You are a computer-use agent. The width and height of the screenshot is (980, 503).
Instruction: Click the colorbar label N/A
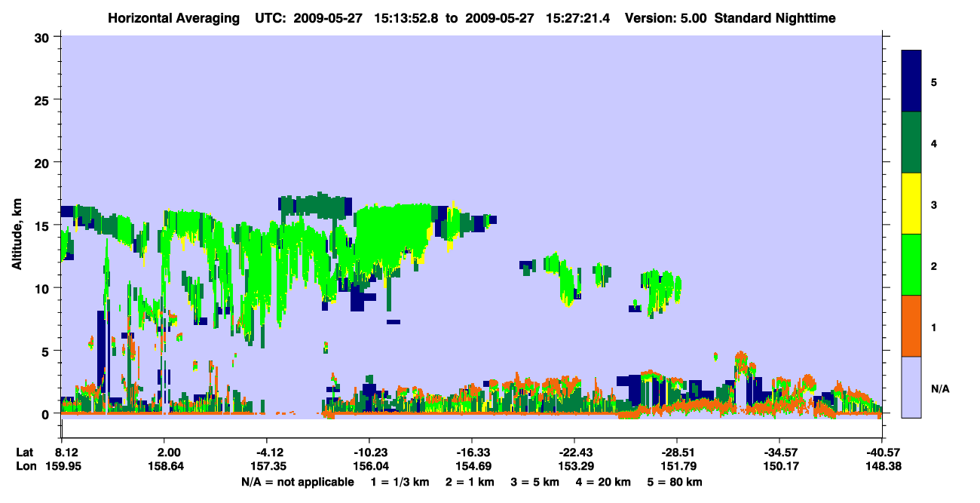point(940,388)
